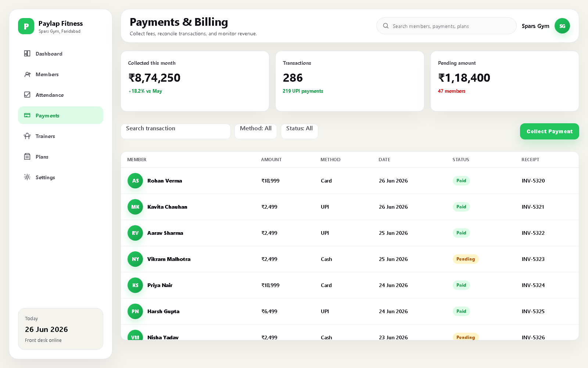Open the Method: All filter dropdown
This screenshot has width=588, height=368.
tap(256, 131)
